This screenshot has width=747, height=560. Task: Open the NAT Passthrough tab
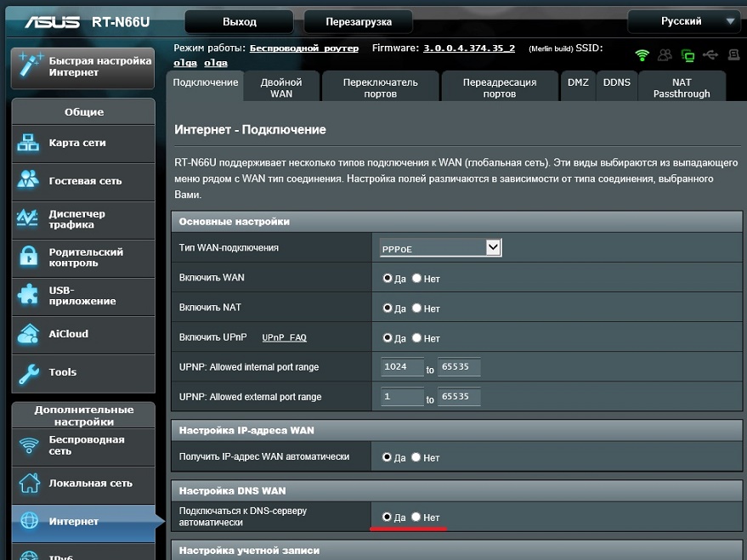(681, 88)
